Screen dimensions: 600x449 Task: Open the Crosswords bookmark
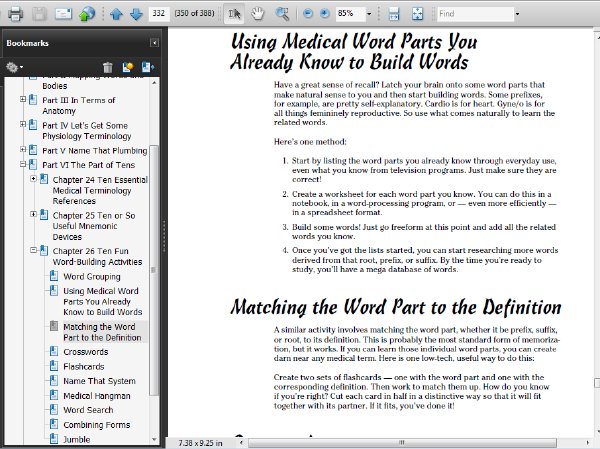pos(86,352)
